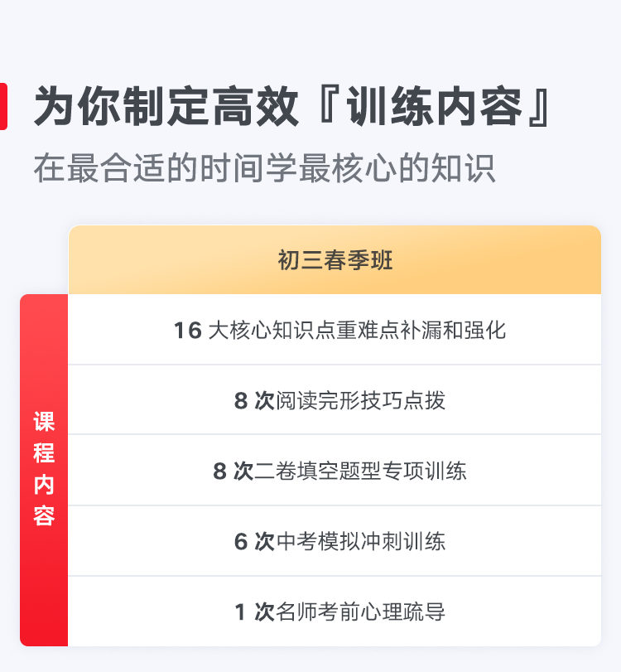621x672 pixels.
Task: Click the 8 次 label before 阅读完形
Action: coord(254,401)
